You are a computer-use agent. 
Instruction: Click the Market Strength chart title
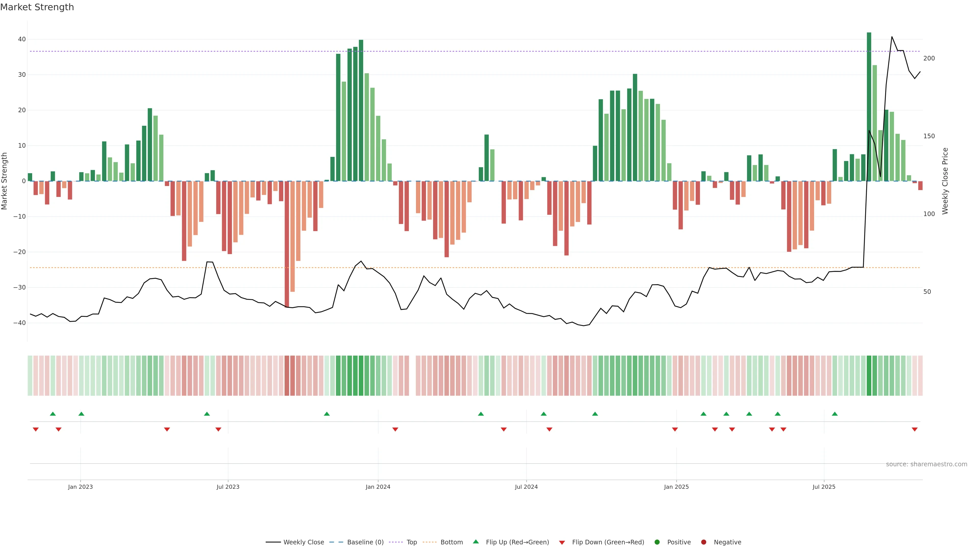[37, 7]
